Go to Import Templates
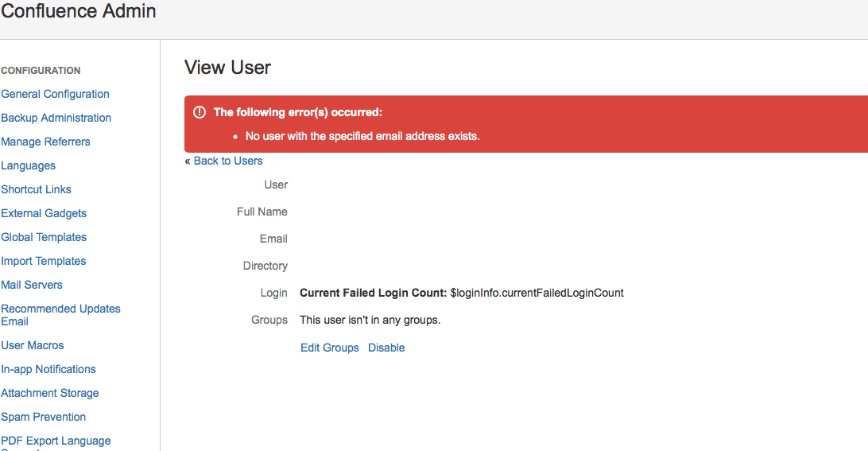 coord(43,261)
